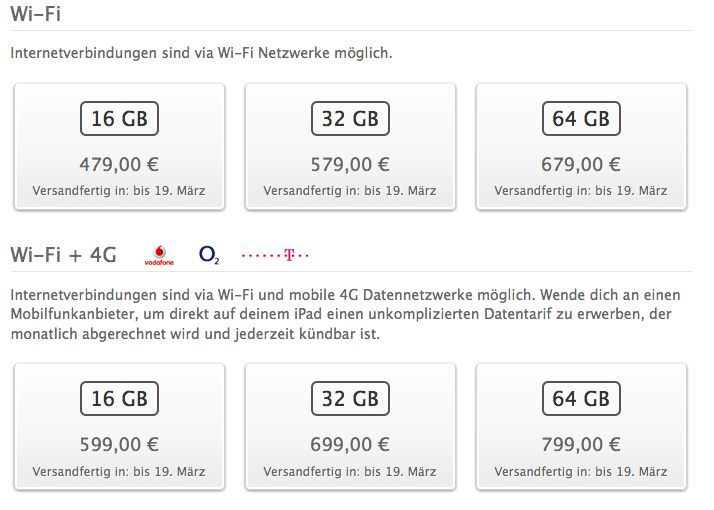Viewport: 714px width, 510px height.
Task: Select the 16 GB badge in the Wi-Fi row
Action: (119, 119)
